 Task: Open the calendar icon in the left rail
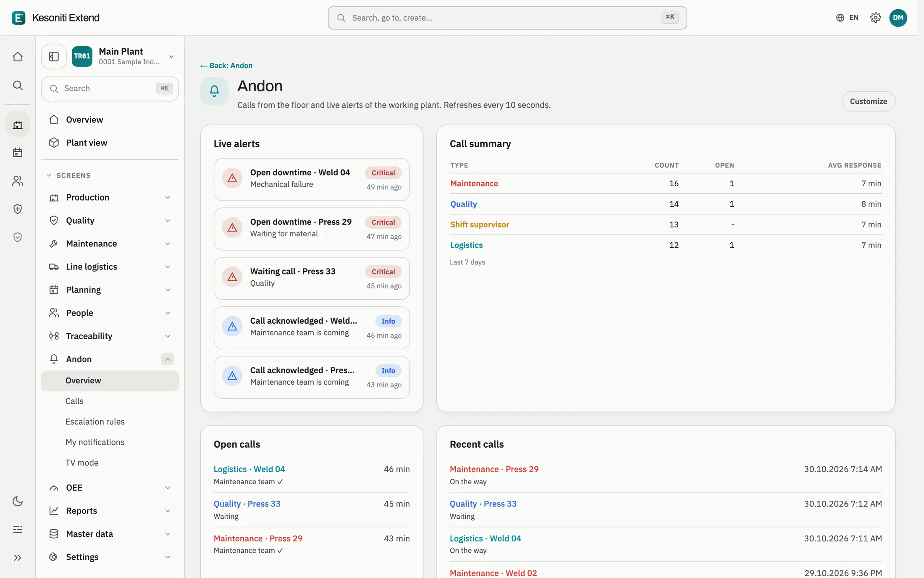coord(18,152)
